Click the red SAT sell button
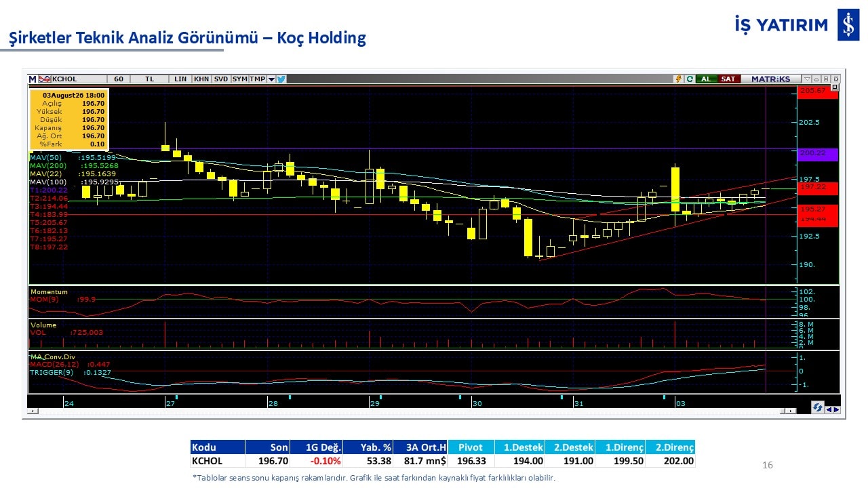 728,79
